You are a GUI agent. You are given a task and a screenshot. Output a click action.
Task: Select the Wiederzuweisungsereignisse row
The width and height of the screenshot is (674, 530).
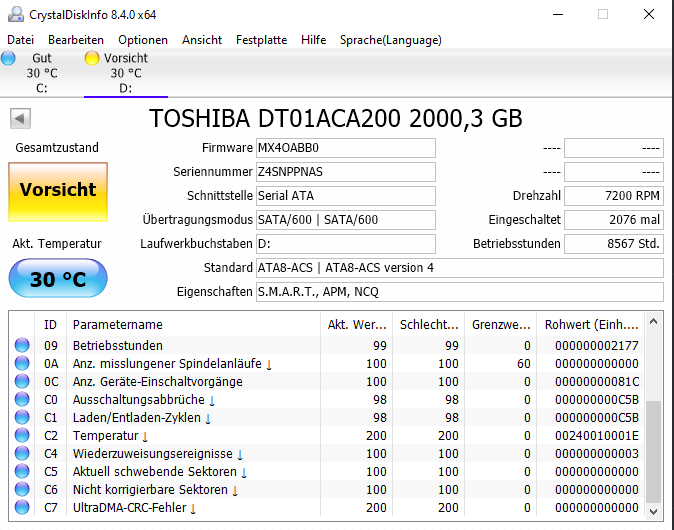(327, 454)
